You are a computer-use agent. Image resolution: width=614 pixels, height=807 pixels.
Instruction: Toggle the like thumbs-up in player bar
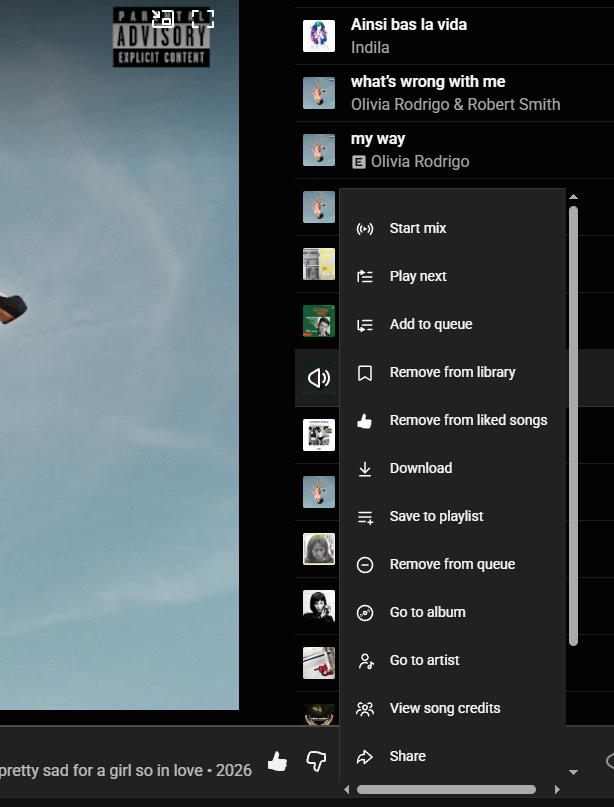277,761
